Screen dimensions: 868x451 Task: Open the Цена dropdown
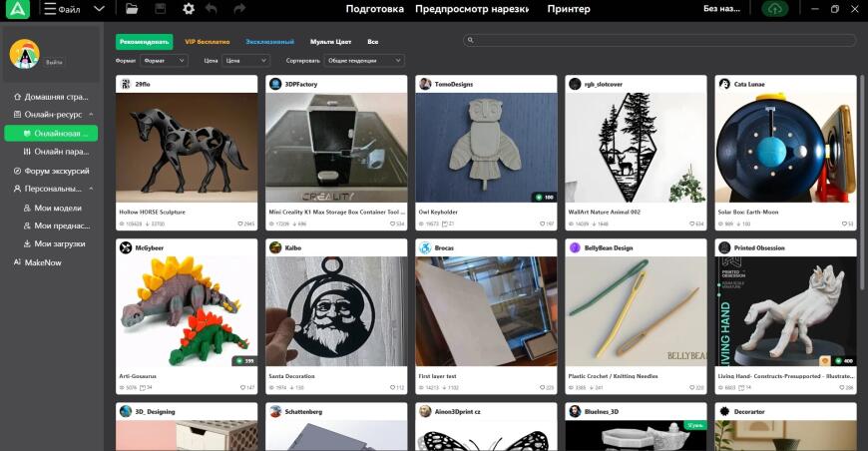point(245,60)
